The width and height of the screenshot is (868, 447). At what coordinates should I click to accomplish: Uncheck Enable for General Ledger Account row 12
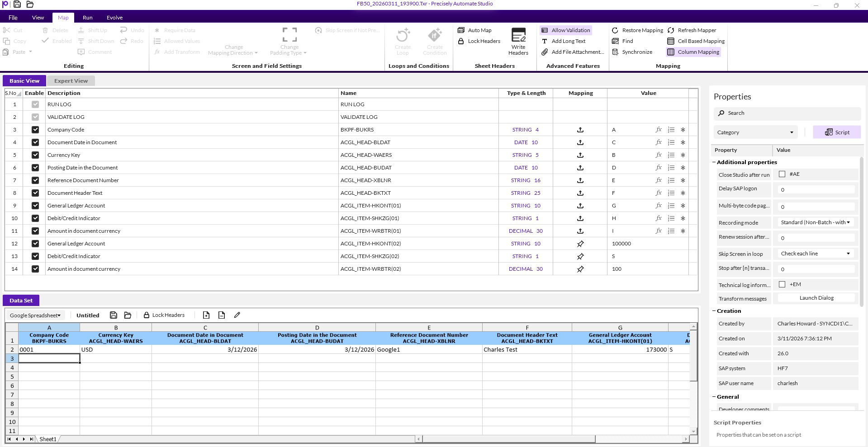[x=35, y=244]
